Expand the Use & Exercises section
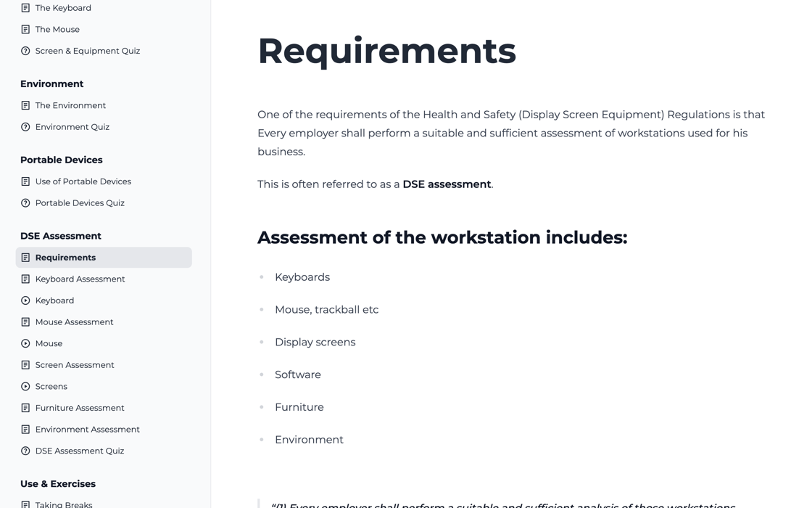The image size is (812, 508). [57, 483]
